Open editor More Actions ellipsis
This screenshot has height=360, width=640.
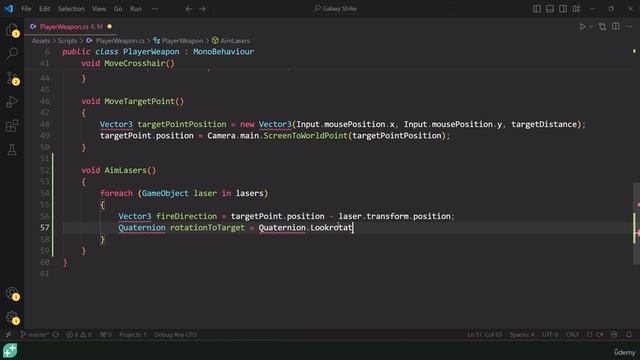(629, 27)
